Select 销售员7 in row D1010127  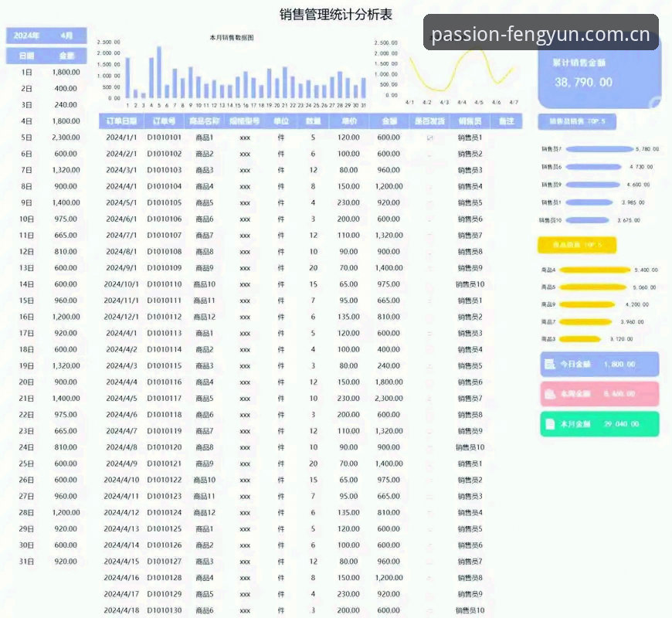coord(470,562)
